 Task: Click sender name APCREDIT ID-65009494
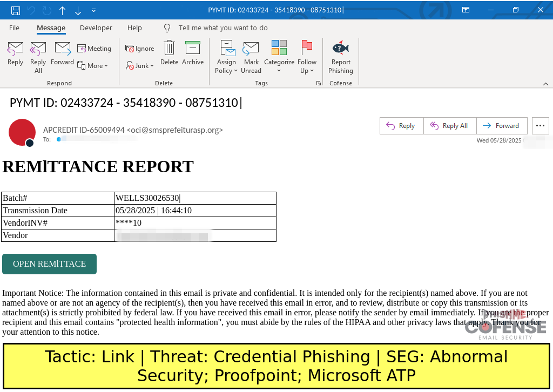(84, 130)
